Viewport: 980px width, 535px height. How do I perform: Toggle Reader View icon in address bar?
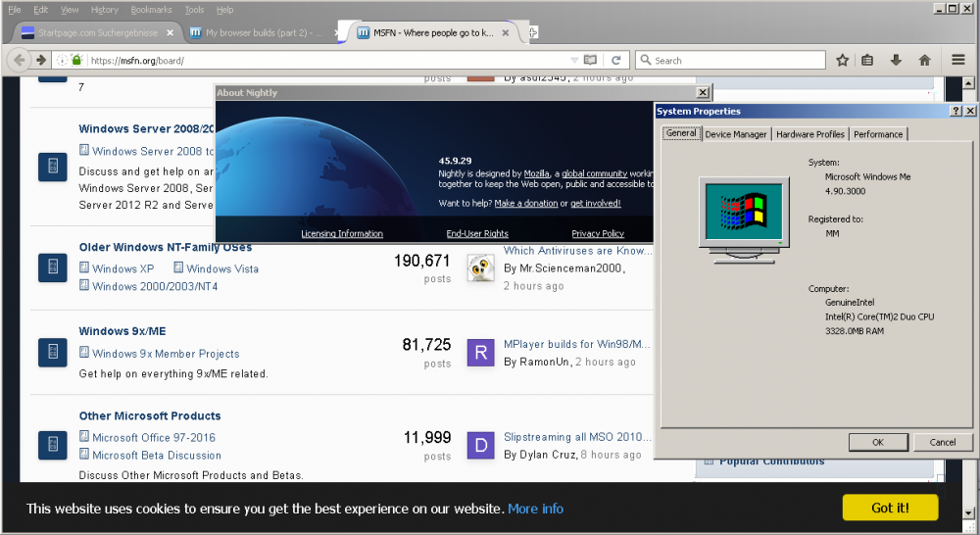pos(590,60)
